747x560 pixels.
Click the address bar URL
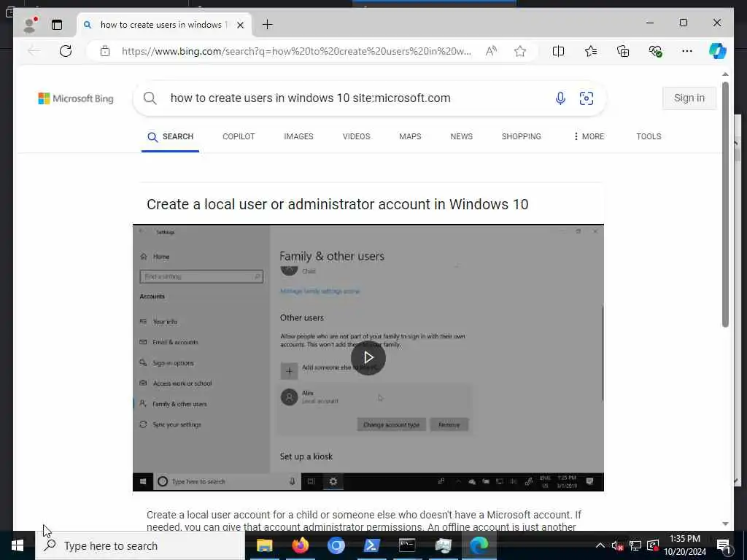296,51
